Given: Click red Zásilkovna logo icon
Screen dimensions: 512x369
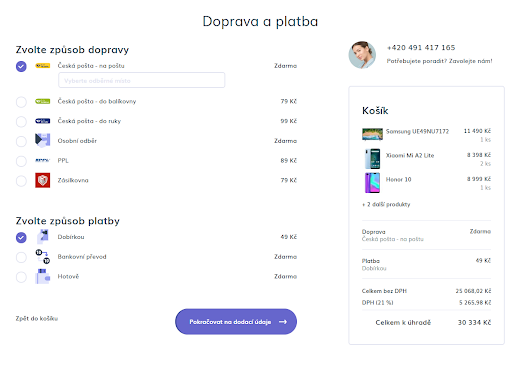Looking at the screenshot, I should 43,180.
